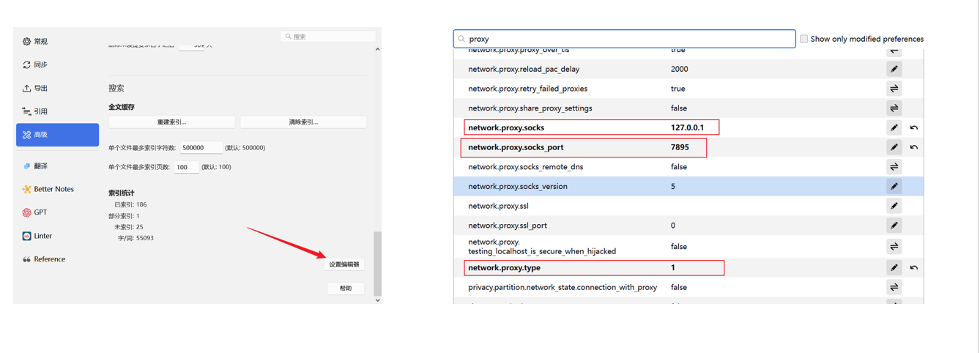Edit the network.proxy.reload_pac_delay value

click(894, 70)
